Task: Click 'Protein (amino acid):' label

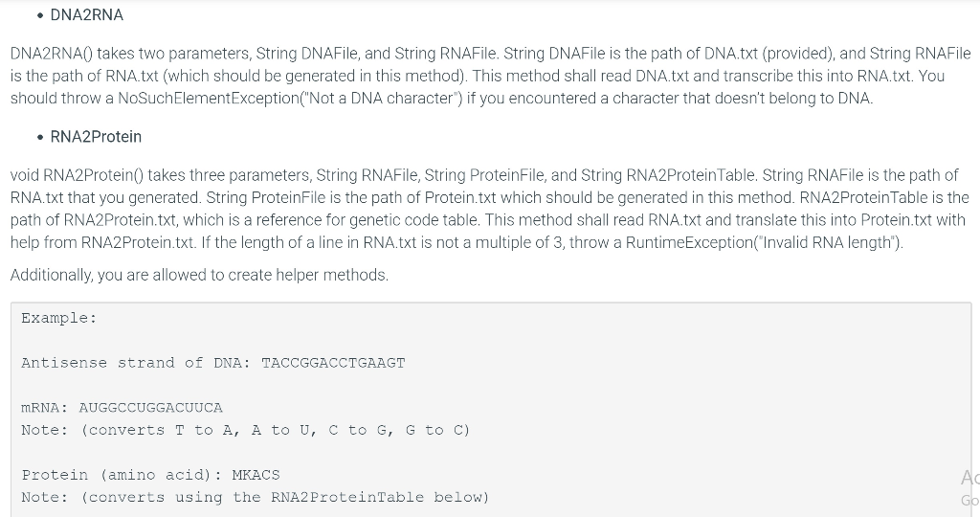Action: click(122, 475)
